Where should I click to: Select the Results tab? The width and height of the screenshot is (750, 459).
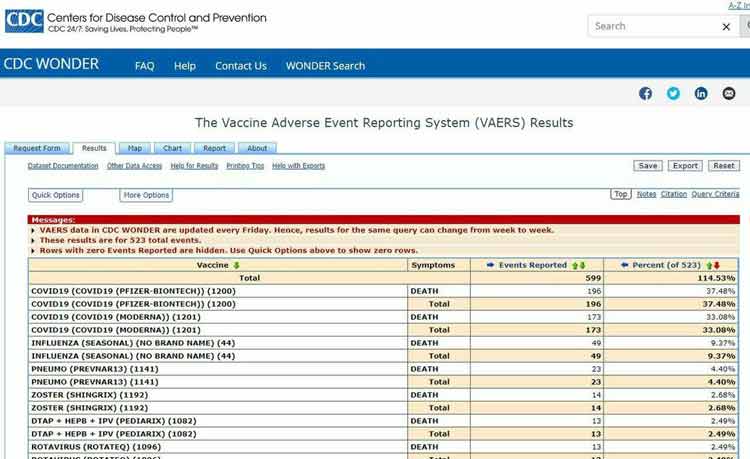[94, 148]
